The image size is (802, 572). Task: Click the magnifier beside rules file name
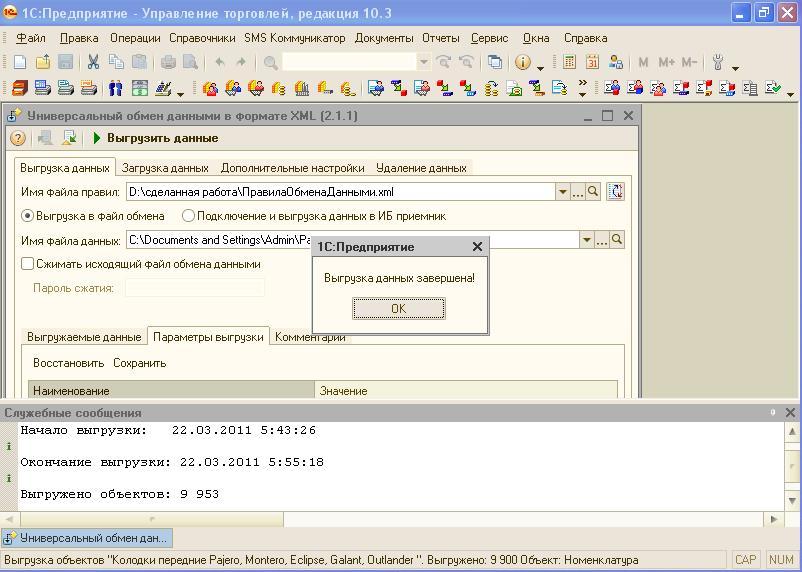coord(593,192)
